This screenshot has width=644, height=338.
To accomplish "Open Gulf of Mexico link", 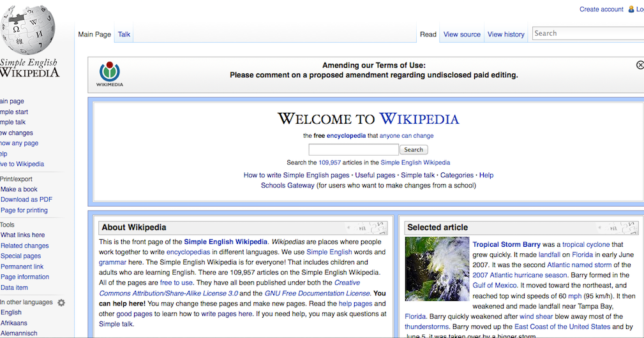I will pyautogui.click(x=495, y=286).
